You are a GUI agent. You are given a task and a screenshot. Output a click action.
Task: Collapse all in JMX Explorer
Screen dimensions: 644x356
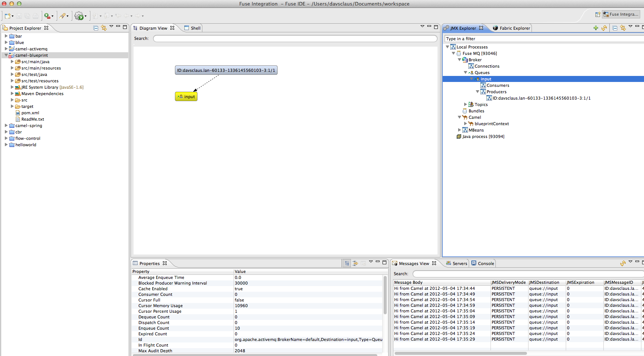pos(615,28)
